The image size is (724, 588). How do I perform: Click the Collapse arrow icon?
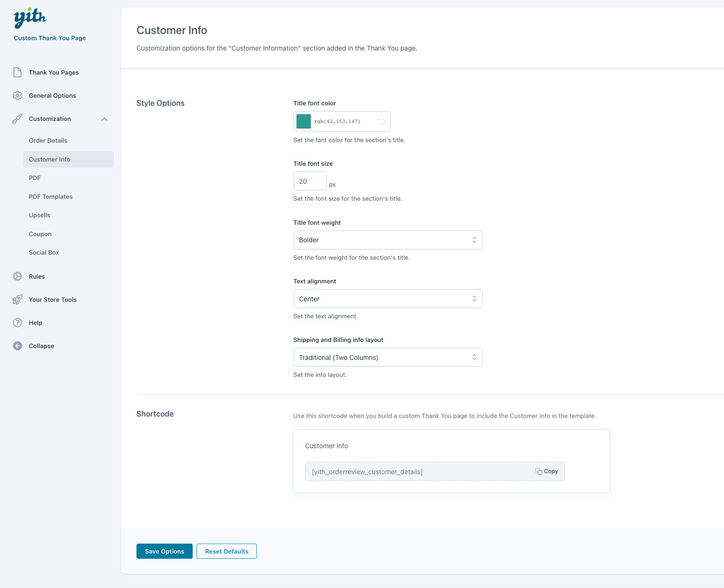point(17,346)
